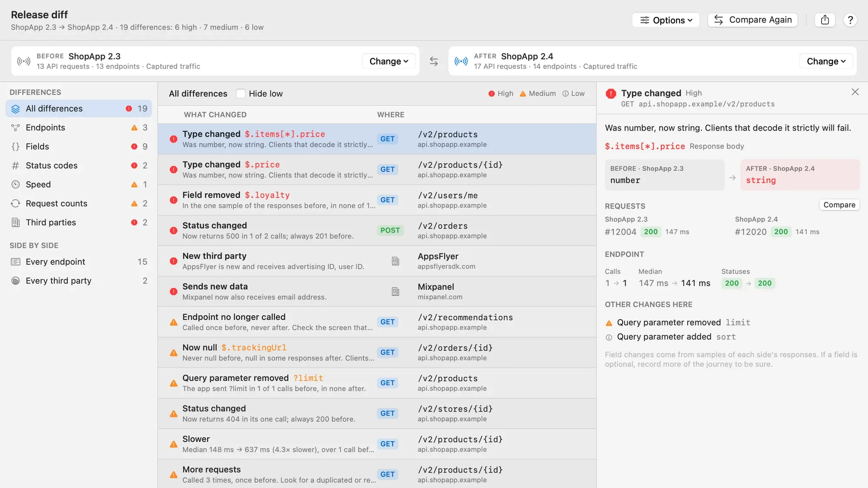
Task: Open Change dropdown for ShopApp 2.4
Action: click(826, 61)
